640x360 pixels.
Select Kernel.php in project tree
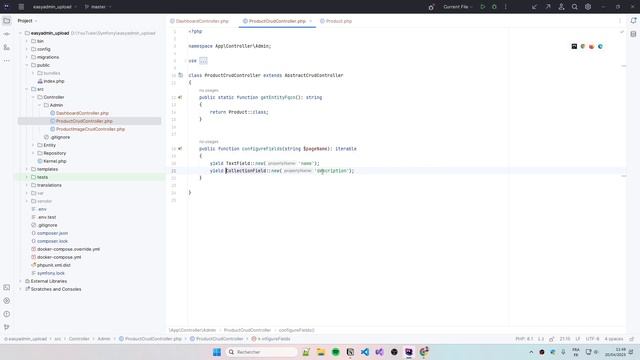tap(55, 161)
